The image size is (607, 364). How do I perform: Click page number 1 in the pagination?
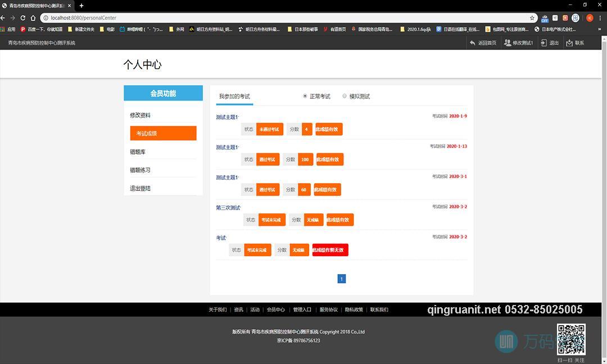click(341, 278)
